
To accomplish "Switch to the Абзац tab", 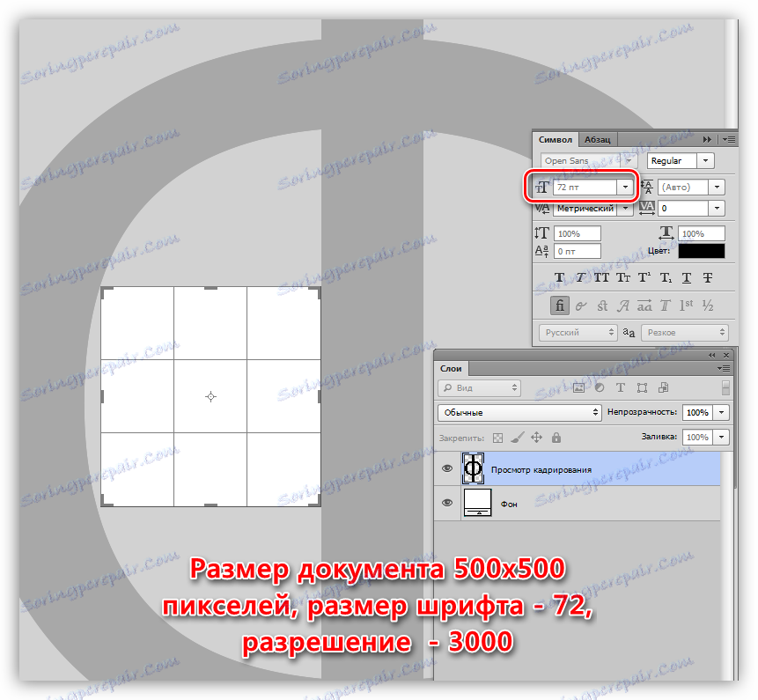I will (x=597, y=140).
